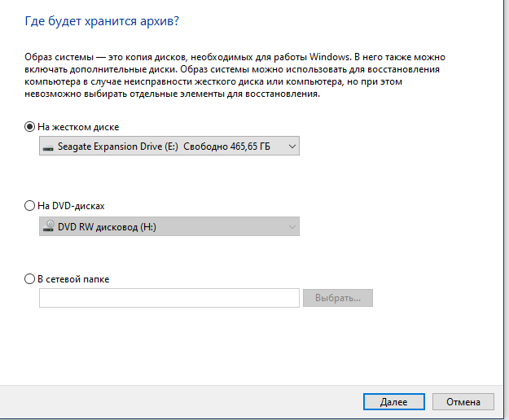The height and width of the screenshot is (420, 509).
Task: Click the 'В сетевой папке' label text
Action: click(x=73, y=279)
